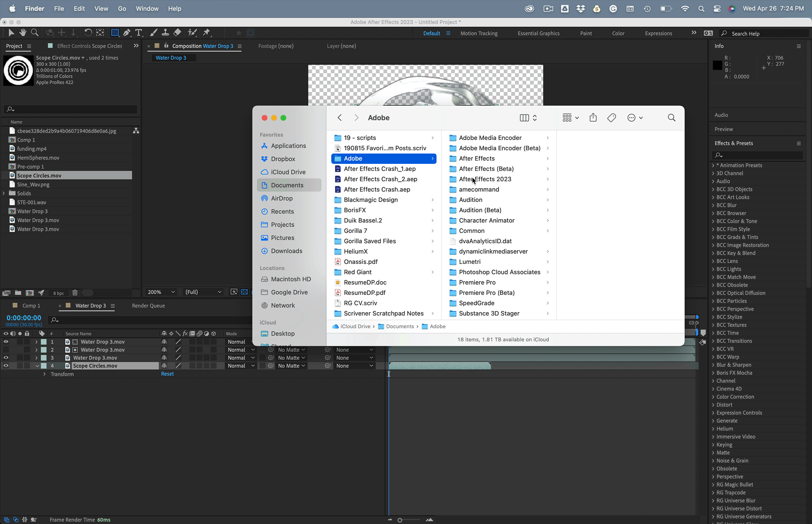Screen dimensions: 812x524
Task: Hide layer 4 Scope Circles.mov
Action: click(x=6, y=366)
